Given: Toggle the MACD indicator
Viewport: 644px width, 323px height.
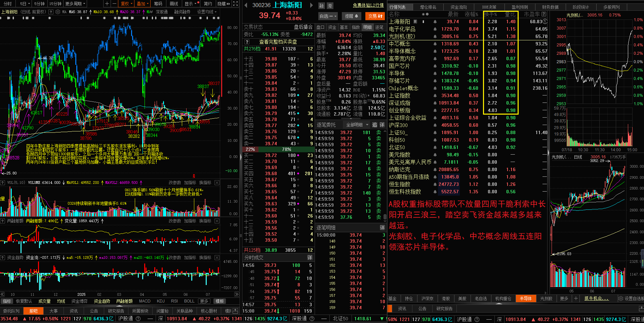Looking at the screenshot, I should [x=145, y=301].
